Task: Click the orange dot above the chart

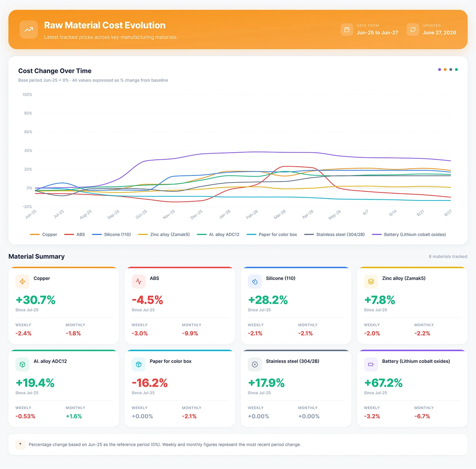Action: [445, 69]
